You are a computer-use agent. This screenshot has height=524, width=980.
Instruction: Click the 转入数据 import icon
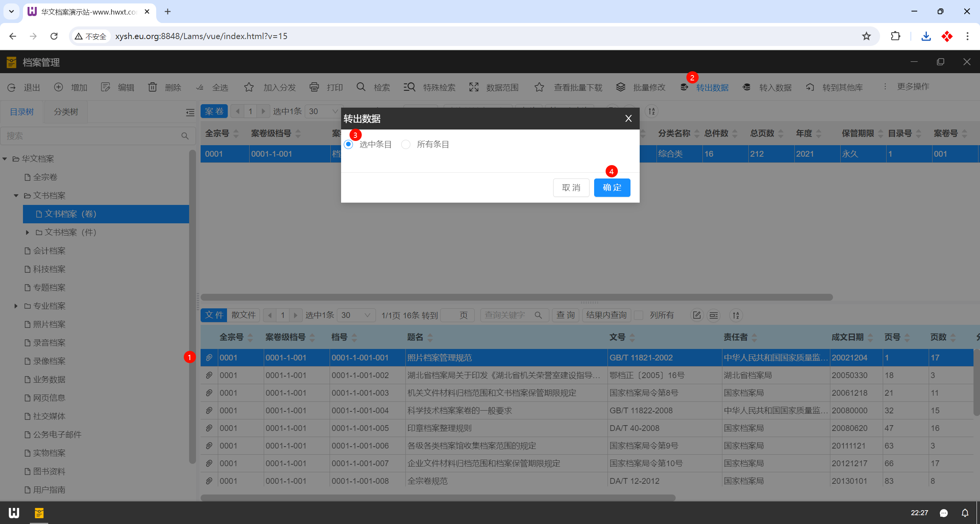746,87
